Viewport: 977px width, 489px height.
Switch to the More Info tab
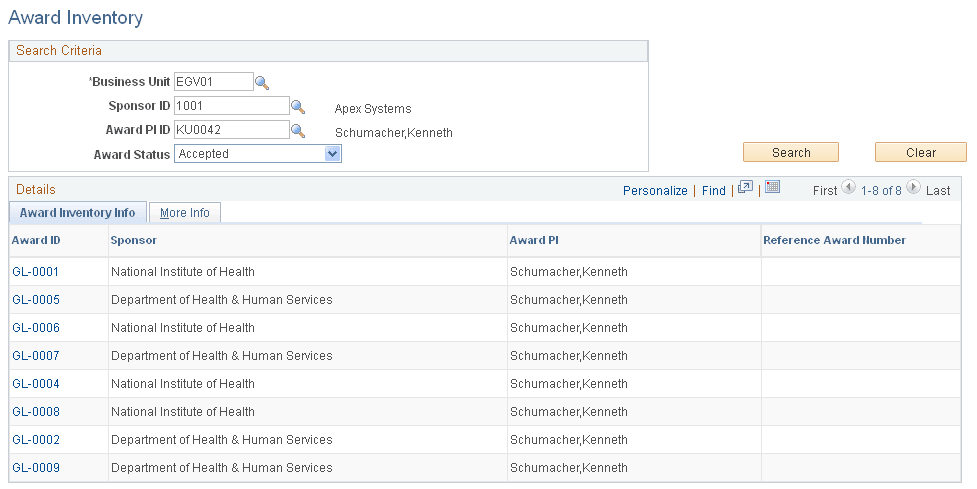tap(185, 213)
